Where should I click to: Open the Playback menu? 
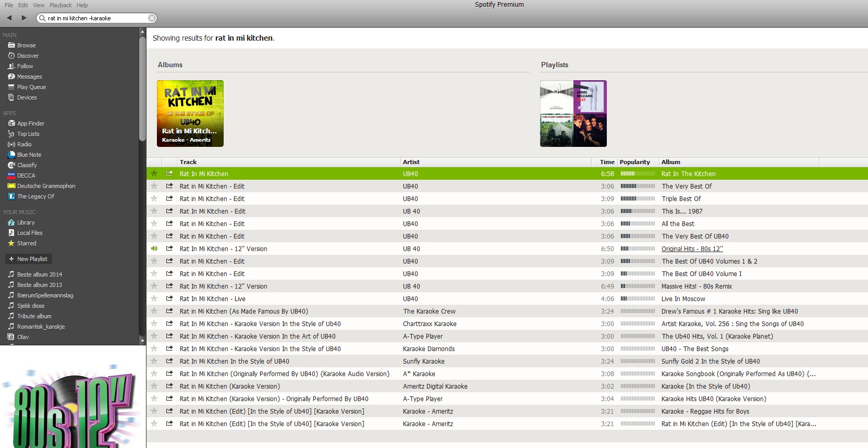pyautogui.click(x=60, y=5)
